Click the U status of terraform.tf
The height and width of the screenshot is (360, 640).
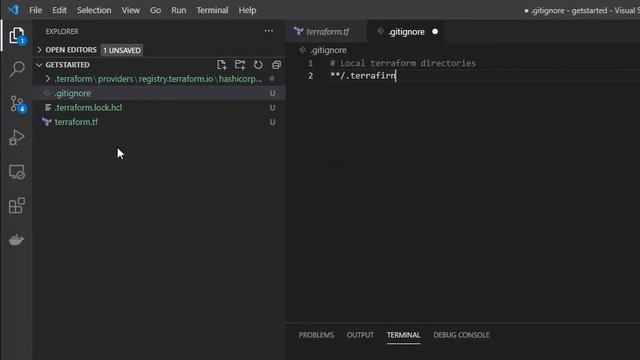click(272, 122)
